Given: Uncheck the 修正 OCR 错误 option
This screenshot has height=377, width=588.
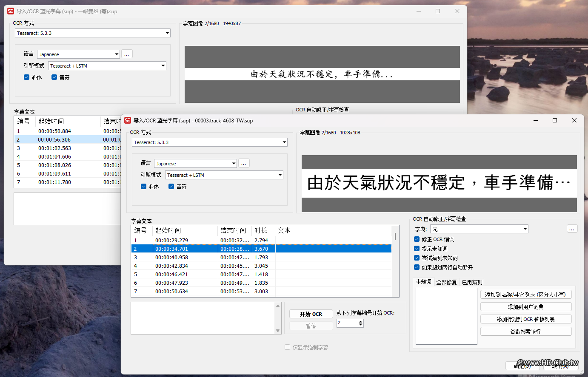Looking at the screenshot, I should point(416,239).
